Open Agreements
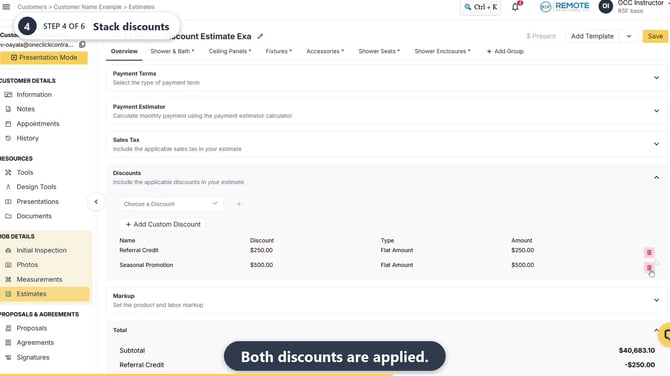 (35, 343)
